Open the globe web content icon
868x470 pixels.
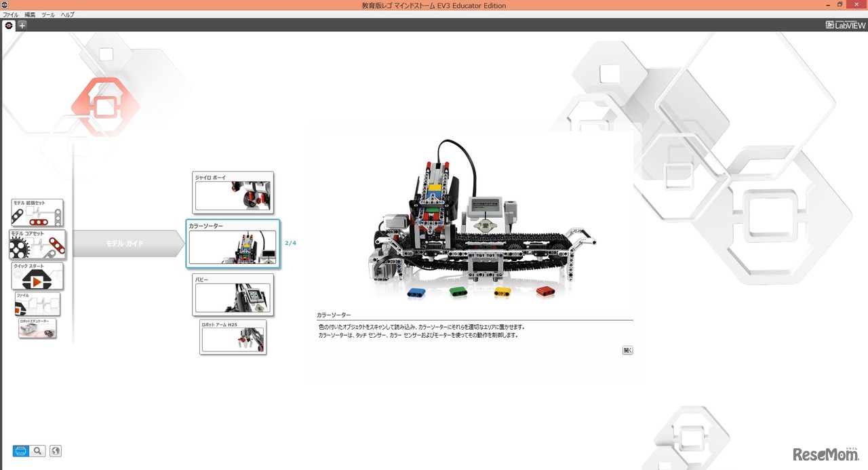(56, 451)
